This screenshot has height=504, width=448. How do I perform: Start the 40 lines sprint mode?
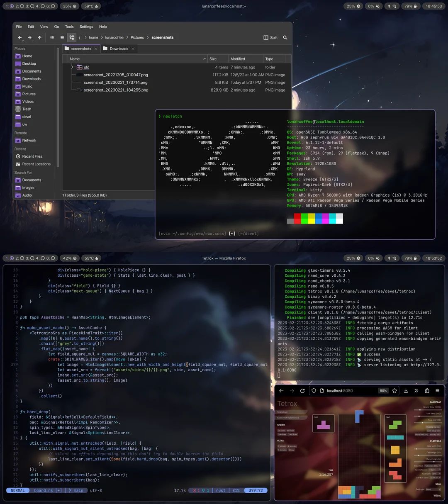290,431
